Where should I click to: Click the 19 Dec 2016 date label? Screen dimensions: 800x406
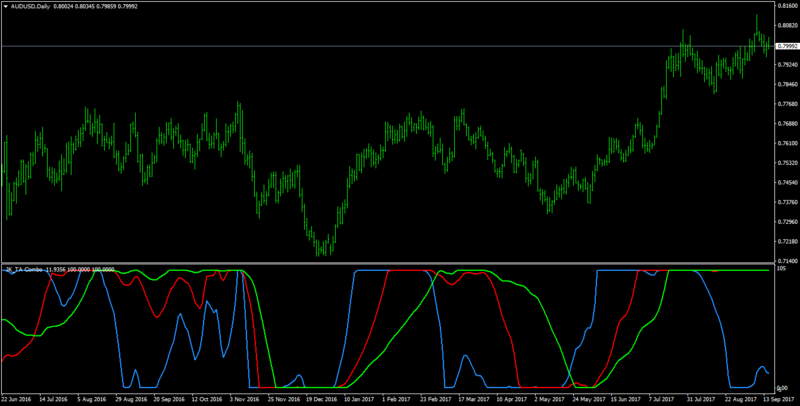click(321, 399)
